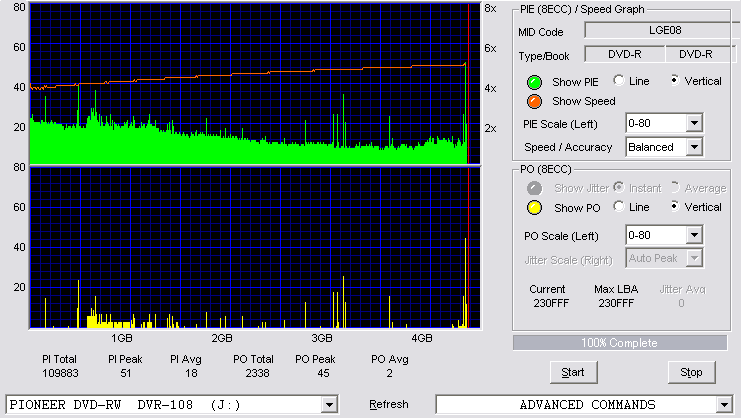The height and width of the screenshot is (418, 741).
Task: Click the Stop button
Action: 691,373
